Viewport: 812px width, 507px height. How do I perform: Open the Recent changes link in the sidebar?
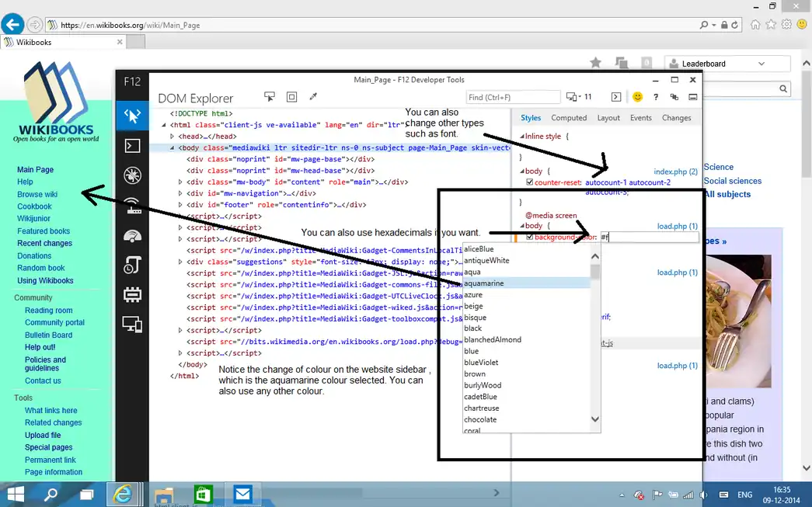pyautogui.click(x=44, y=243)
